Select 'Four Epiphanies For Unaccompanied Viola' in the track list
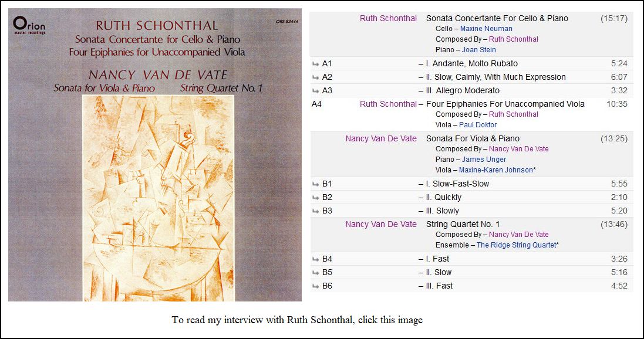The image size is (644, 339). 505,104
